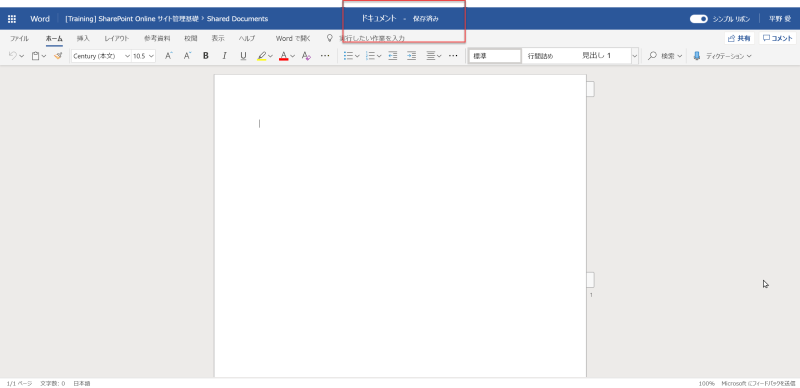The width and height of the screenshot is (800, 388).
Task: Click the Undo icon
Action: point(13,56)
